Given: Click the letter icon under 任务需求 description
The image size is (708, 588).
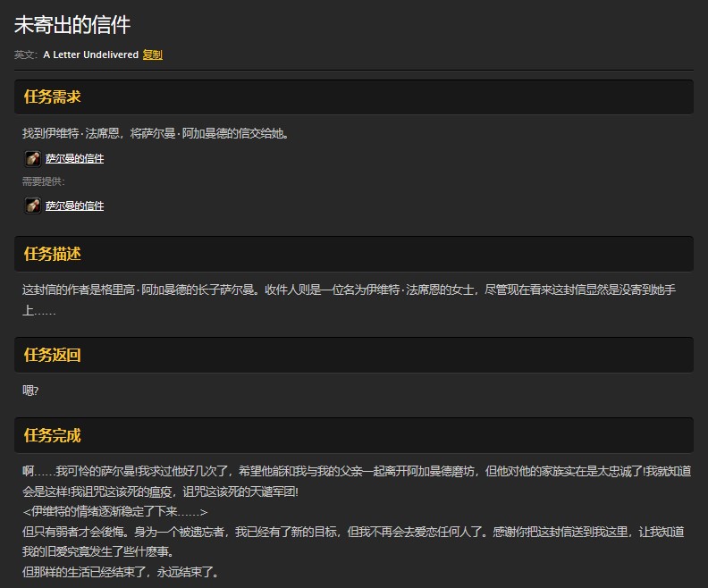Looking at the screenshot, I should (x=32, y=158).
